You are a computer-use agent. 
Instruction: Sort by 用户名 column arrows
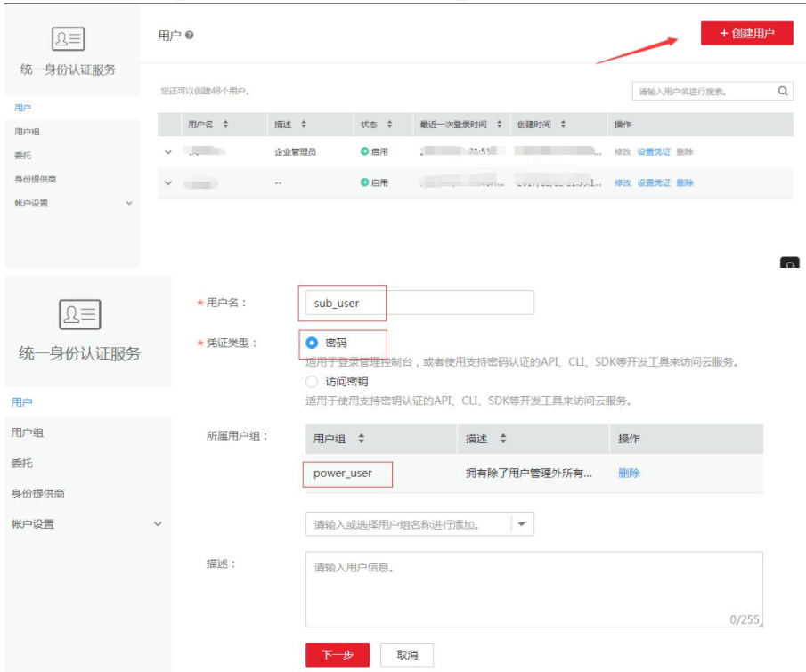[x=225, y=125]
